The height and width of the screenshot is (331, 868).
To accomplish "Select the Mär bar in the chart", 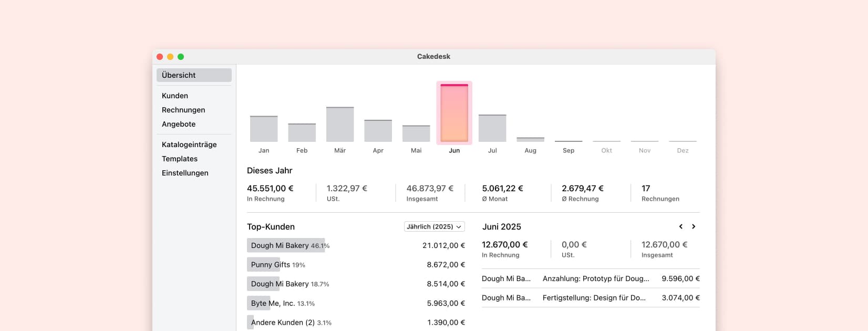I will click(x=340, y=125).
